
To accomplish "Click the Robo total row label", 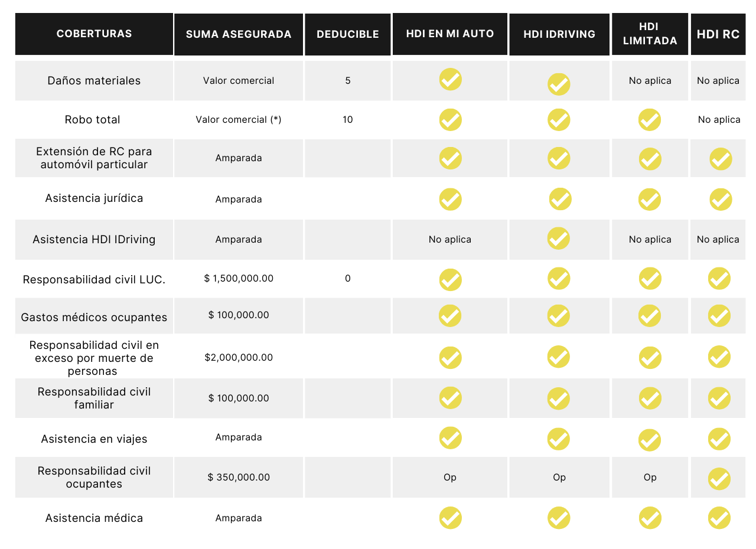I will coord(93,120).
